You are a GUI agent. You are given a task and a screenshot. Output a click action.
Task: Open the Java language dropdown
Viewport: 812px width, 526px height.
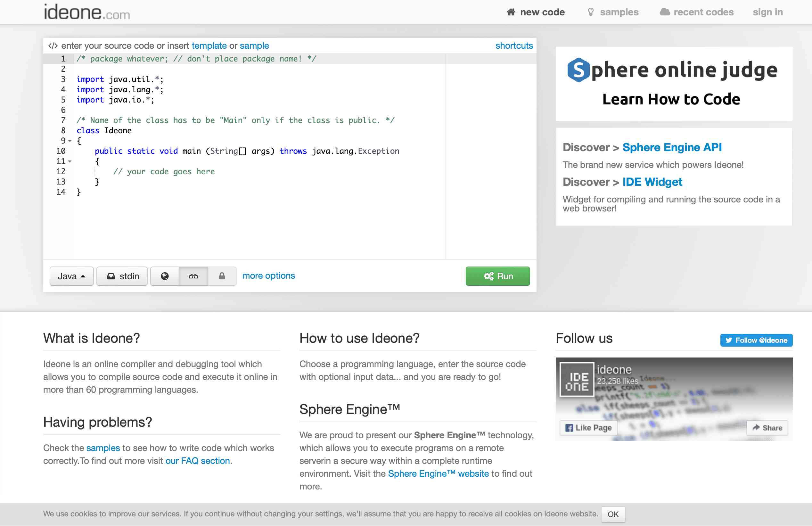click(x=72, y=276)
